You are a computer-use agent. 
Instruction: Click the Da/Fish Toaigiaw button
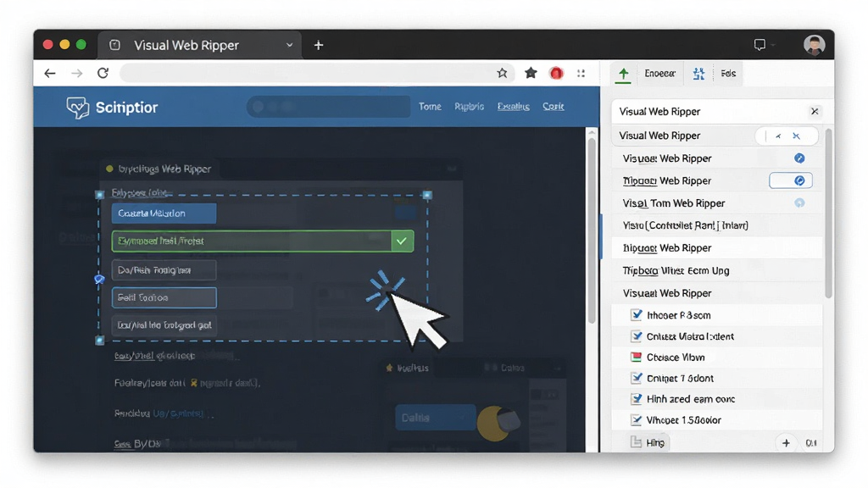click(164, 270)
